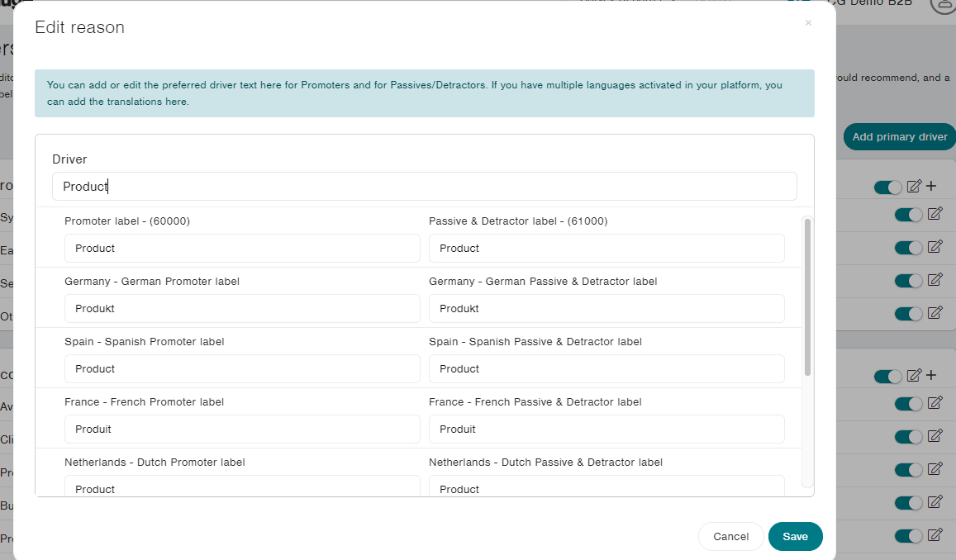Close the Edit reason dialog with X
The height and width of the screenshot is (560, 956).
coord(808,23)
